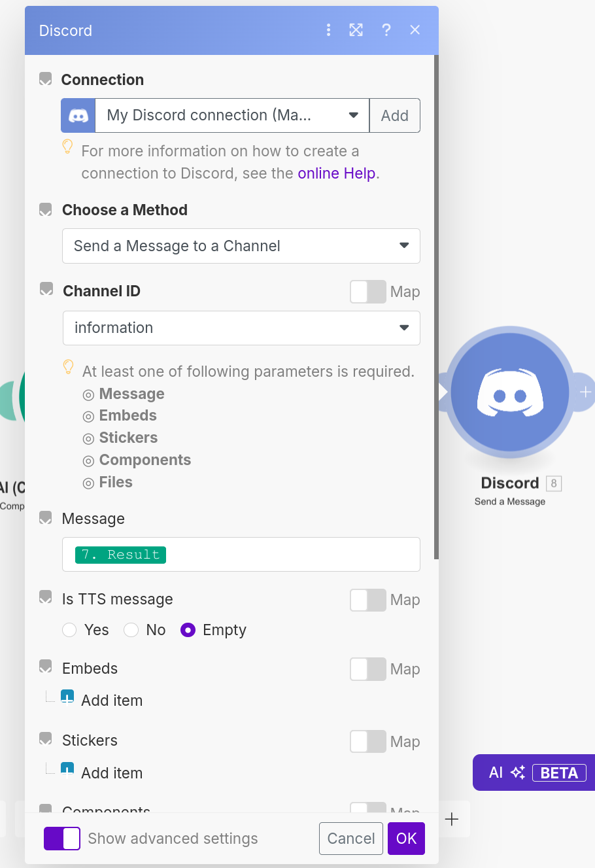595x868 pixels.
Task: Click the lightbulb icon next to parameters hint
Action: coord(68,367)
